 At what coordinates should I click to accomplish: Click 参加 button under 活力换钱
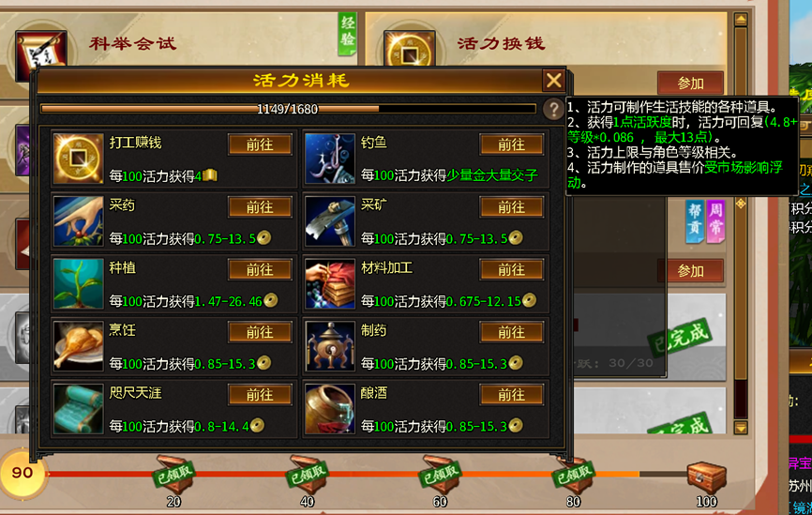pyautogui.click(x=690, y=83)
